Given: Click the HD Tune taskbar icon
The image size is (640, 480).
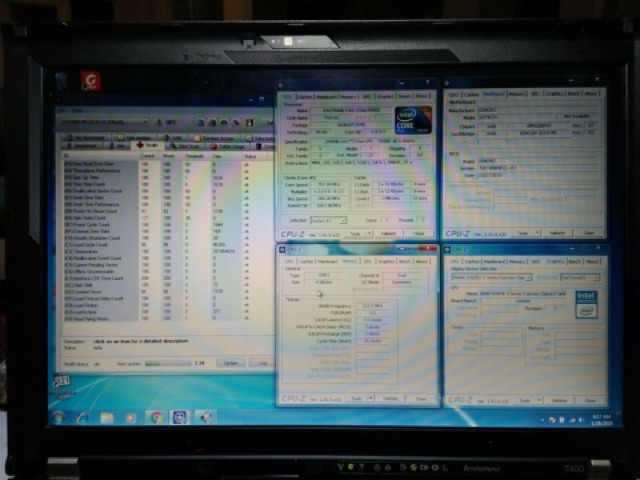Looking at the screenshot, I should click(x=205, y=418).
